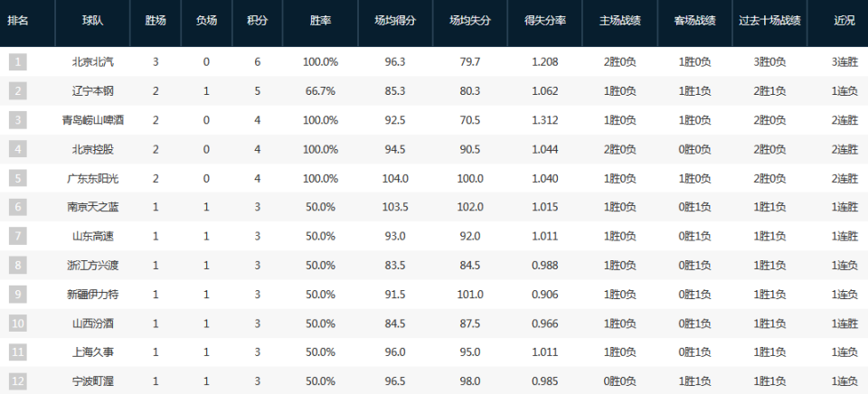Select the 青岛崂山啤酒 team

[95, 119]
